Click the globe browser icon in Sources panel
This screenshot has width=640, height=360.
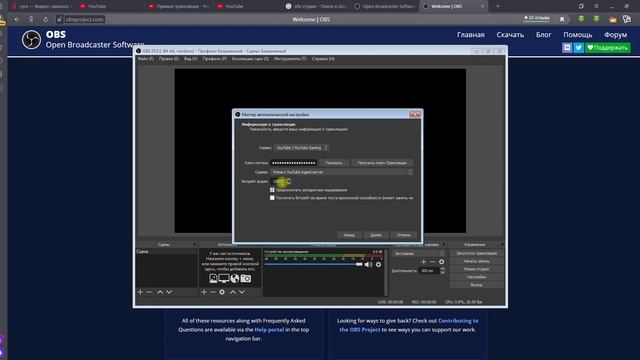point(235,278)
